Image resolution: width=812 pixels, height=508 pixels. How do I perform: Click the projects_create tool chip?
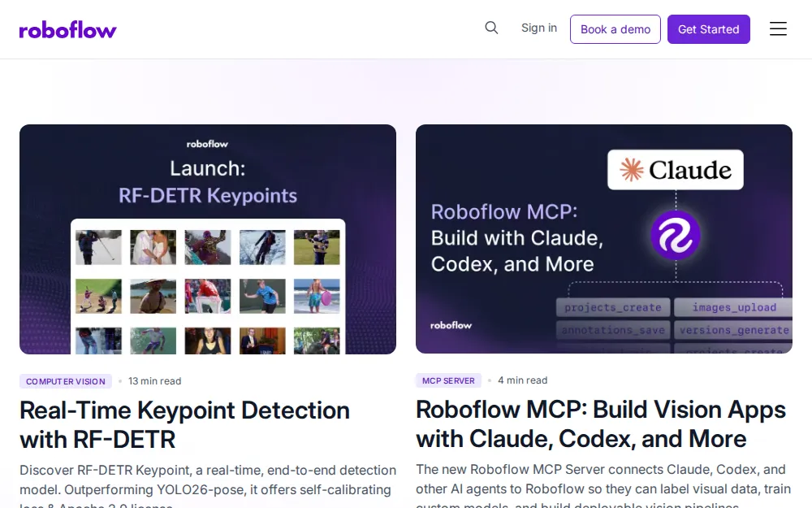coord(613,307)
